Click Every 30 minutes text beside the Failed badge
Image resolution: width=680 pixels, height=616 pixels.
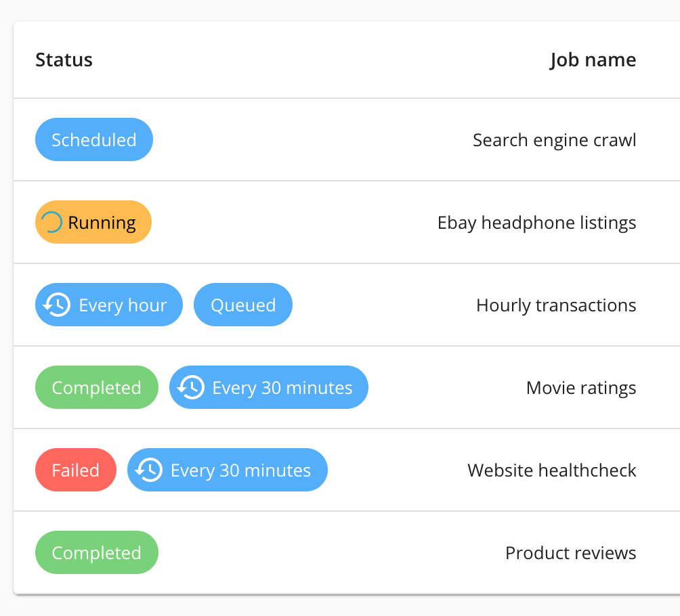(240, 470)
